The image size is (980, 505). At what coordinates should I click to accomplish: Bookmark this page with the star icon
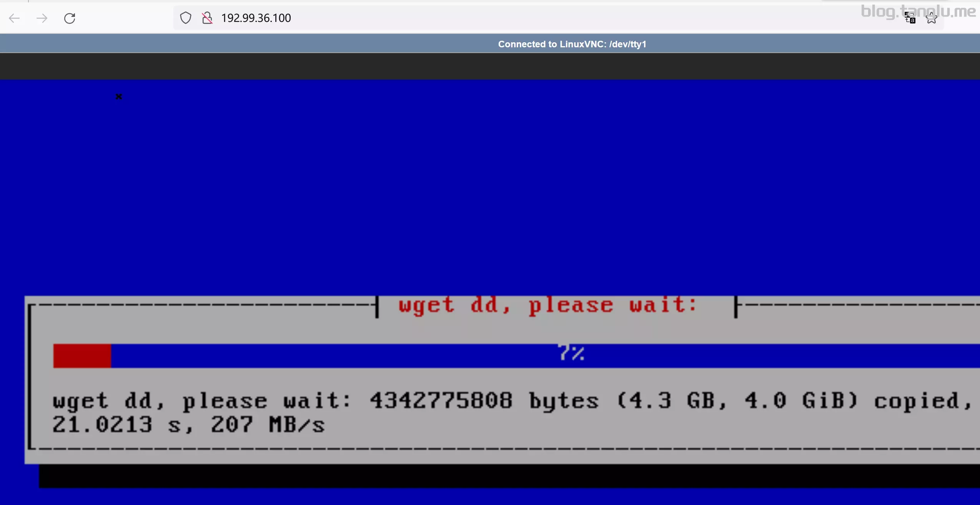[x=932, y=18]
